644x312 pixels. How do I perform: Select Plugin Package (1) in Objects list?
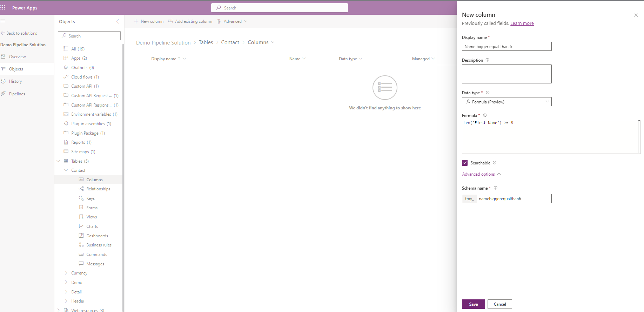coord(88,133)
